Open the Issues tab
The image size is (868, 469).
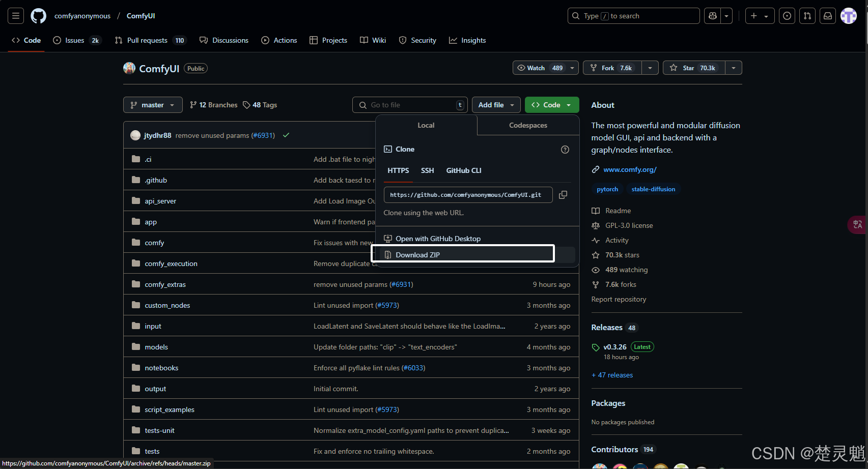coord(77,40)
